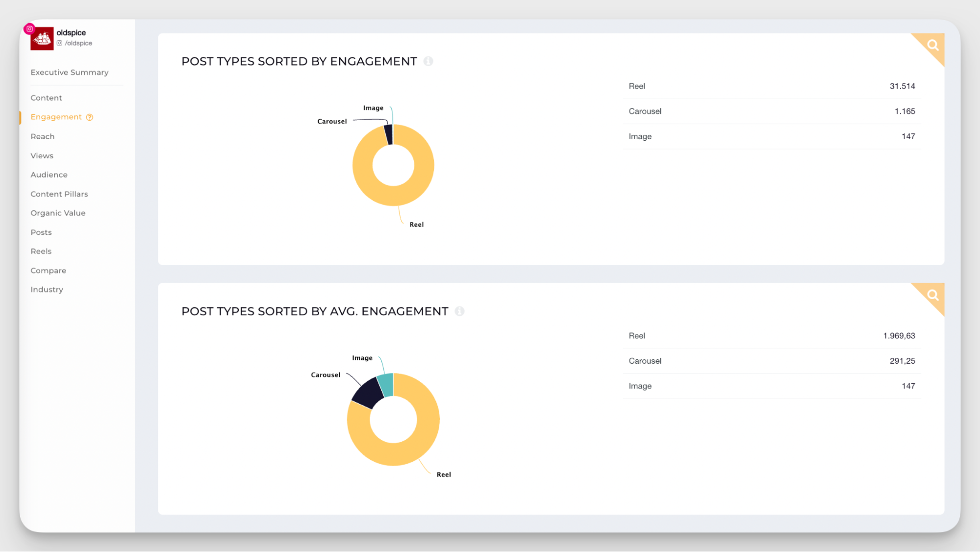Image resolution: width=980 pixels, height=552 pixels.
Task: Click the Instagram badge on profile logo
Action: 29,29
